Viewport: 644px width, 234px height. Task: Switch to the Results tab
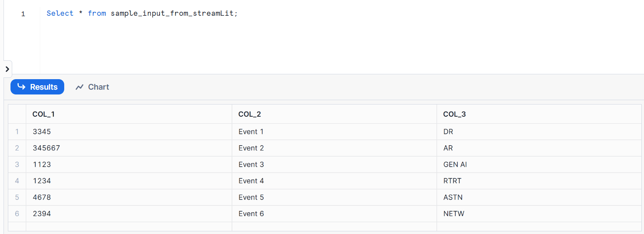38,87
